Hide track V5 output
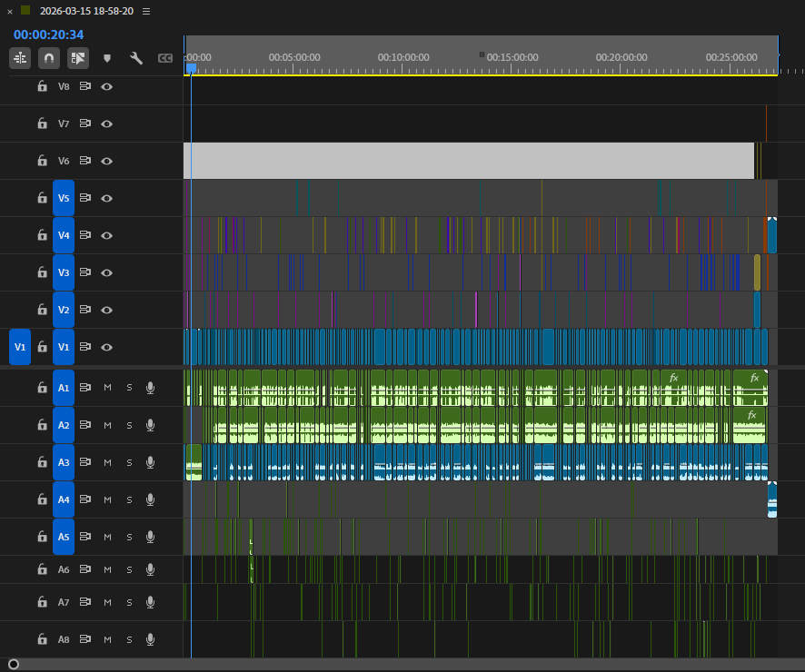The width and height of the screenshot is (805, 672). 107,198
